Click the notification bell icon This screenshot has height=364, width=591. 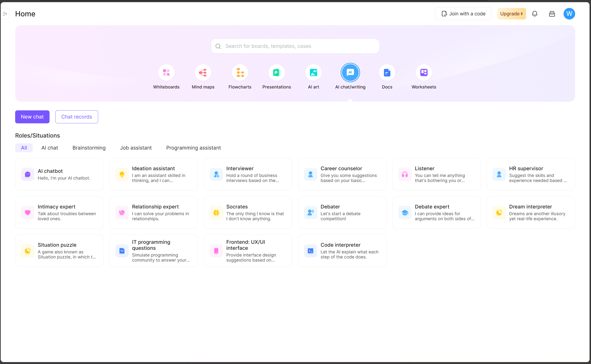535,13
